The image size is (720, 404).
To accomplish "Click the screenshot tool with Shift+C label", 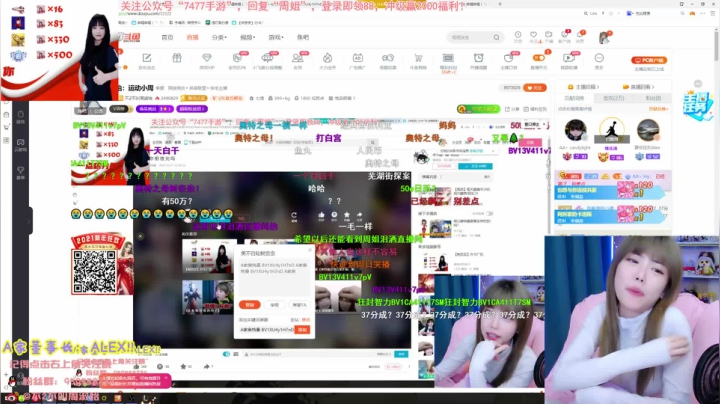I will [x=448, y=58].
